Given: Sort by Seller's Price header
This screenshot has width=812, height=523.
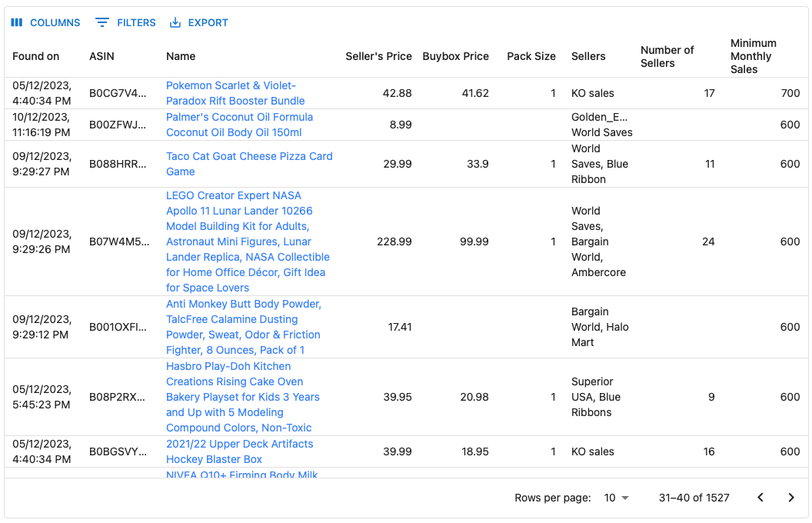Looking at the screenshot, I should click(x=378, y=56).
